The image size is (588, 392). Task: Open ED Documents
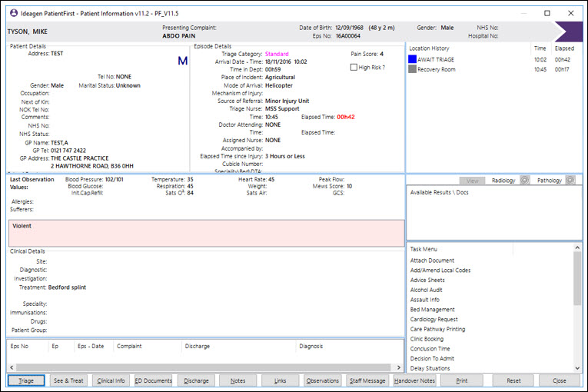[x=154, y=380]
